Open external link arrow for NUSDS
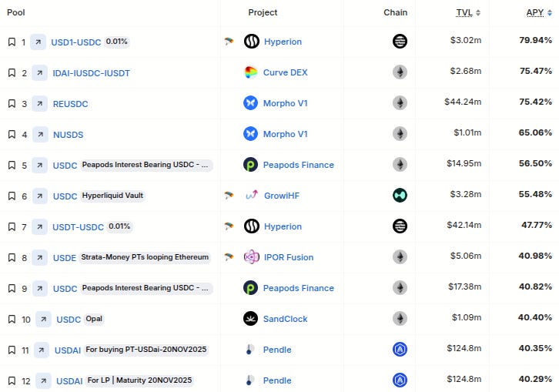The height and width of the screenshot is (392, 559). coord(40,135)
